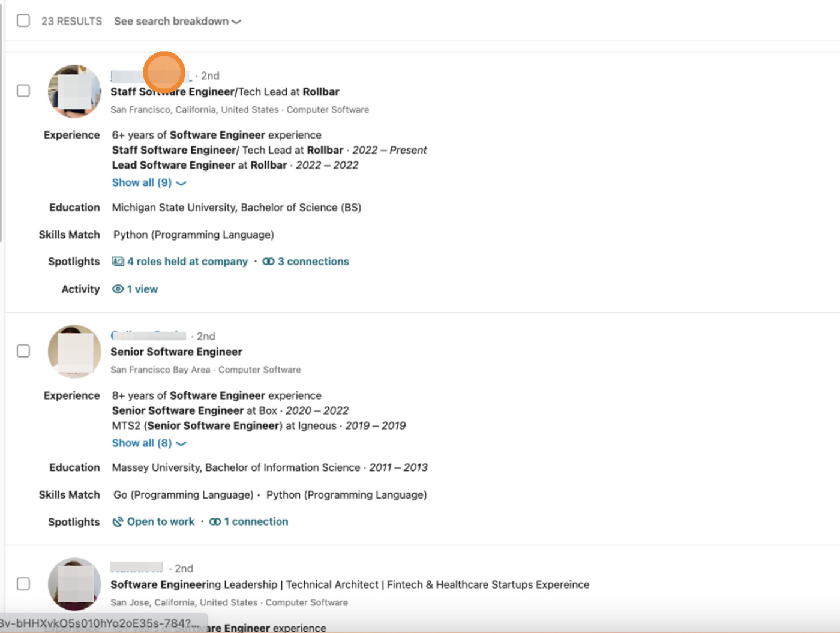Viewport: 840px width, 633px height.
Task: Check the Senior Software Engineer candidate checkbox
Action: pos(23,351)
